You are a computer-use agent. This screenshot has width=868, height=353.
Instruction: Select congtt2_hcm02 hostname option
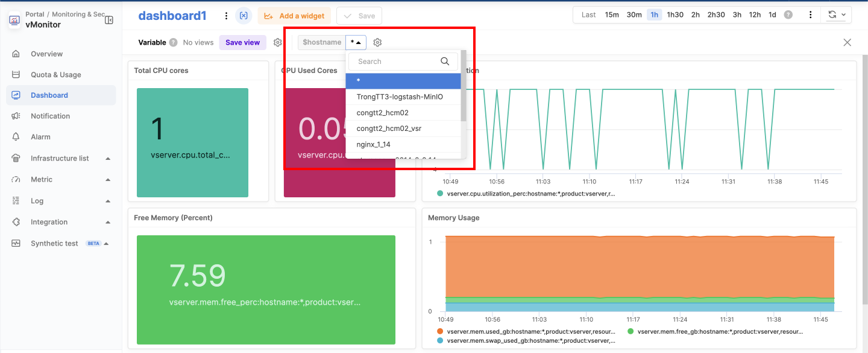[x=382, y=113]
